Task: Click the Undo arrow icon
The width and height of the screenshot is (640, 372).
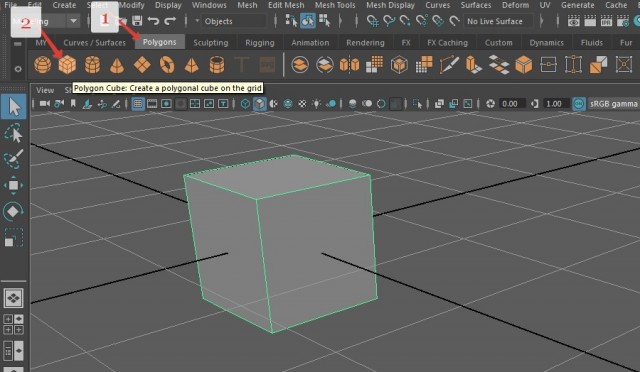Action: [x=153, y=21]
